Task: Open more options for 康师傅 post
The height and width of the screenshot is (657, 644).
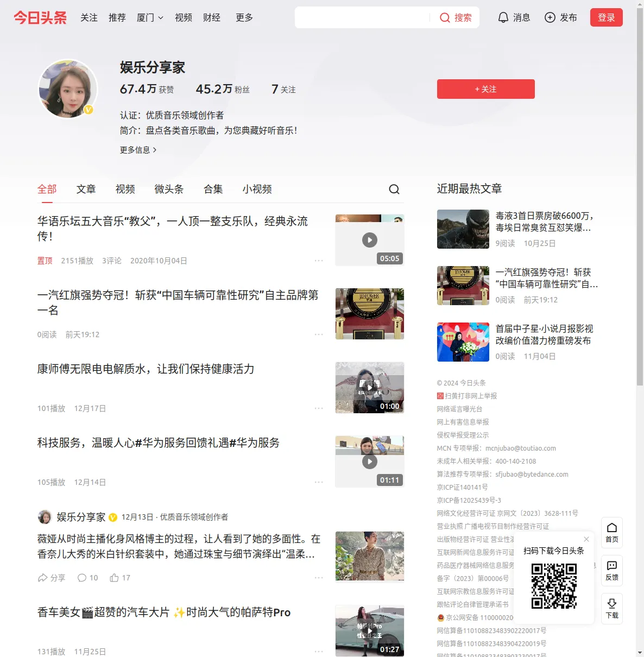Action: (319, 408)
